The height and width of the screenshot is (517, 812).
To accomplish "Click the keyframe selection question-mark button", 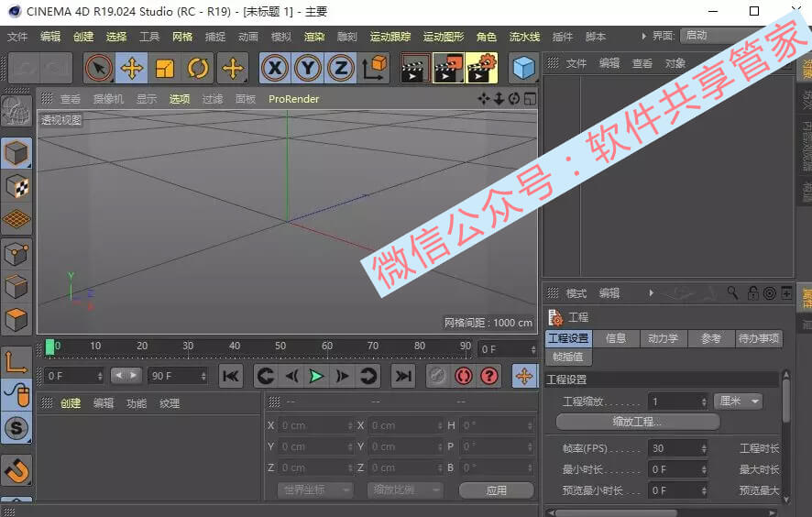I will tap(488, 376).
